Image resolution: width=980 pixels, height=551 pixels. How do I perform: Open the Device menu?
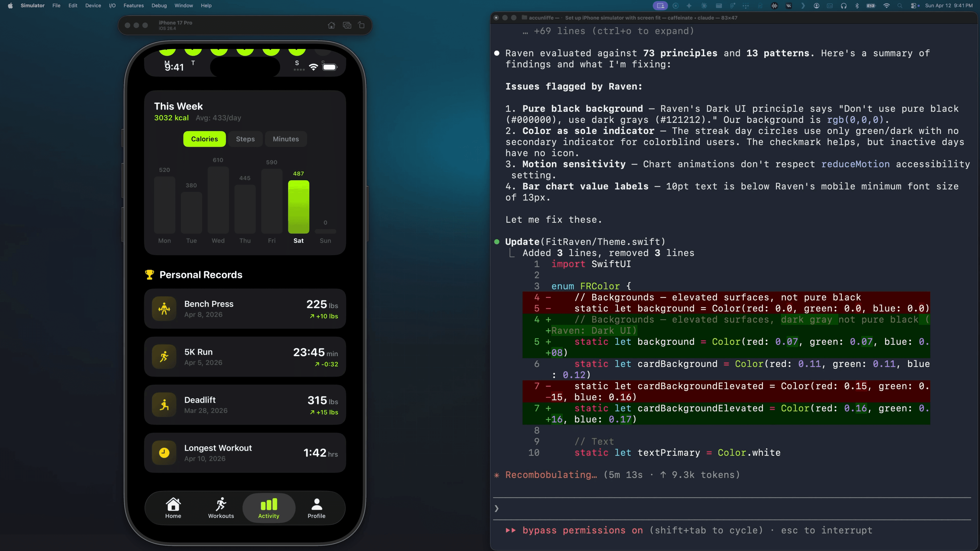[93, 6]
